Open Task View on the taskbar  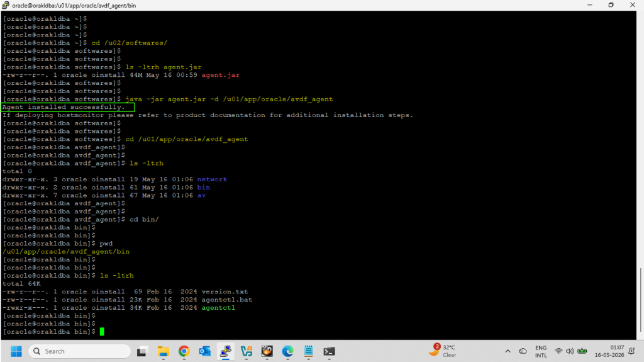(x=142, y=351)
